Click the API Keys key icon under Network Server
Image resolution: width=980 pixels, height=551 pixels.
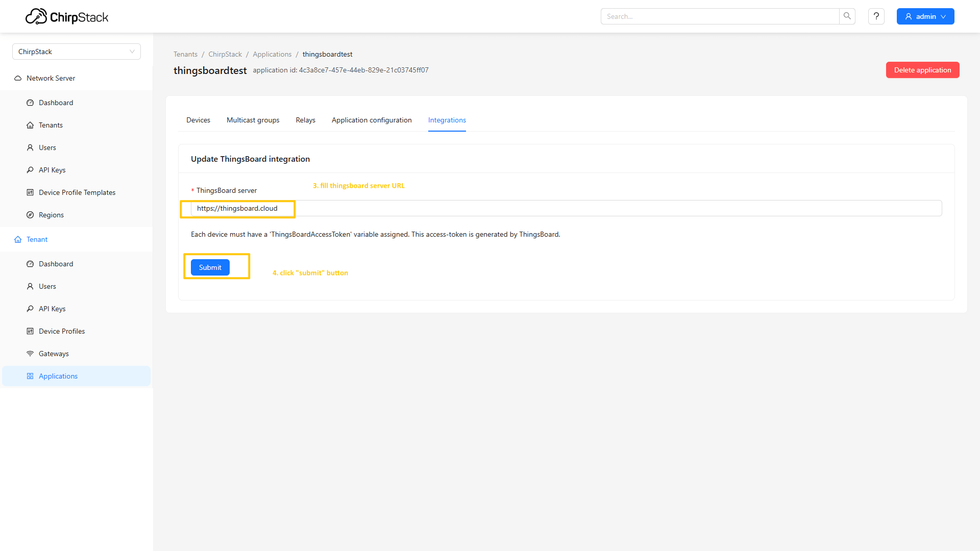tap(30, 170)
